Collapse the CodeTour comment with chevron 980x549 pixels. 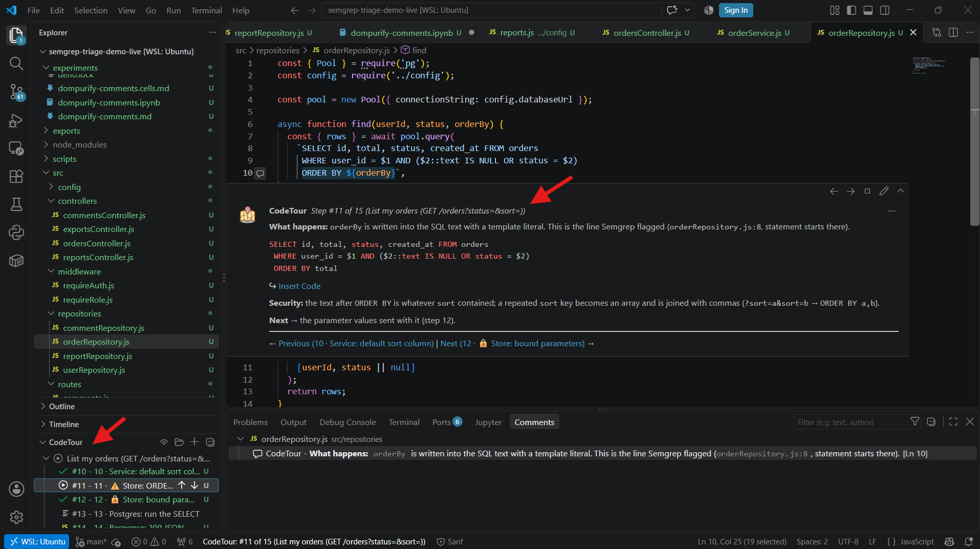pos(901,191)
